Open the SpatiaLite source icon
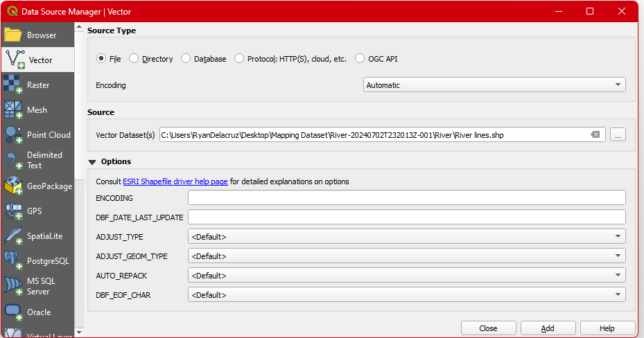 coord(13,236)
